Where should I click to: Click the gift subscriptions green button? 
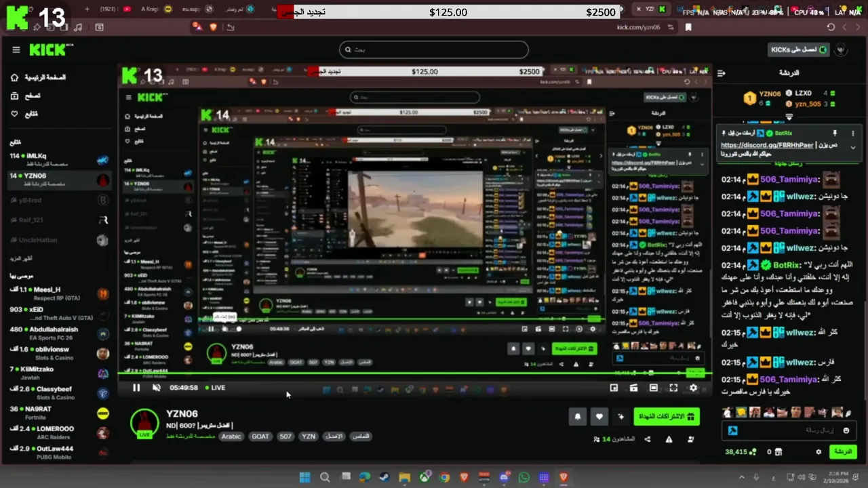pos(667,417)
